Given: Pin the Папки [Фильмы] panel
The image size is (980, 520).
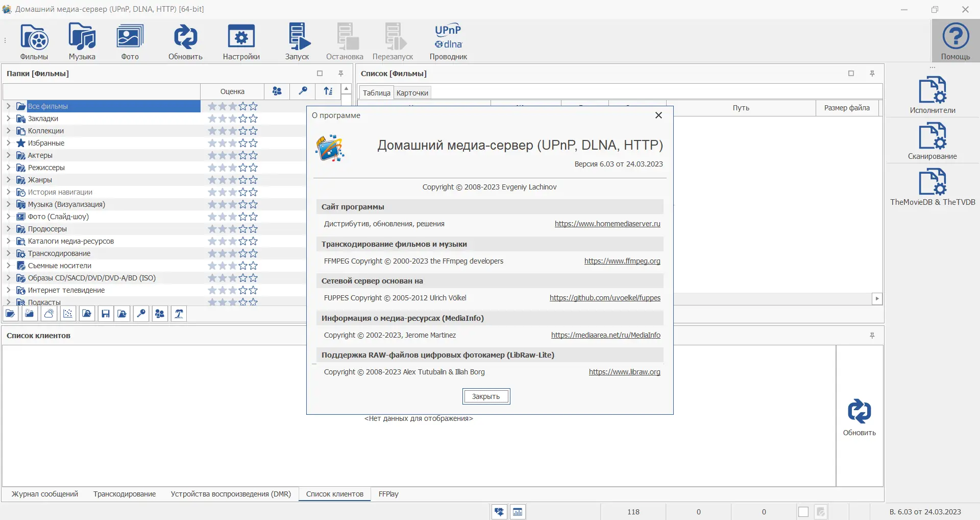Looking at the screenshot, I should coord(341,74).
